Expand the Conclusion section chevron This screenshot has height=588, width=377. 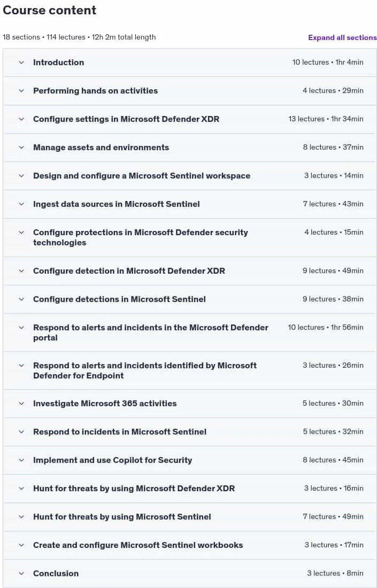[x=21, y=574]
